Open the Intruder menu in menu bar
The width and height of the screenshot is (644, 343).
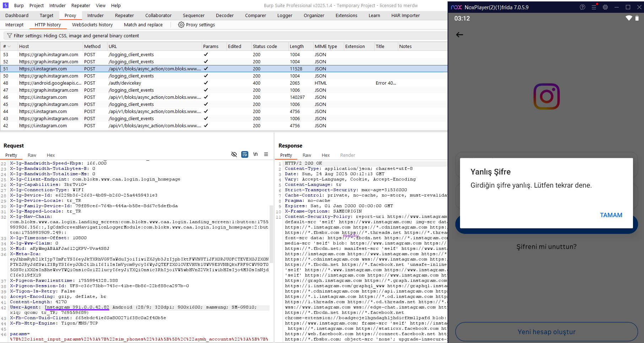click(58, 5)
